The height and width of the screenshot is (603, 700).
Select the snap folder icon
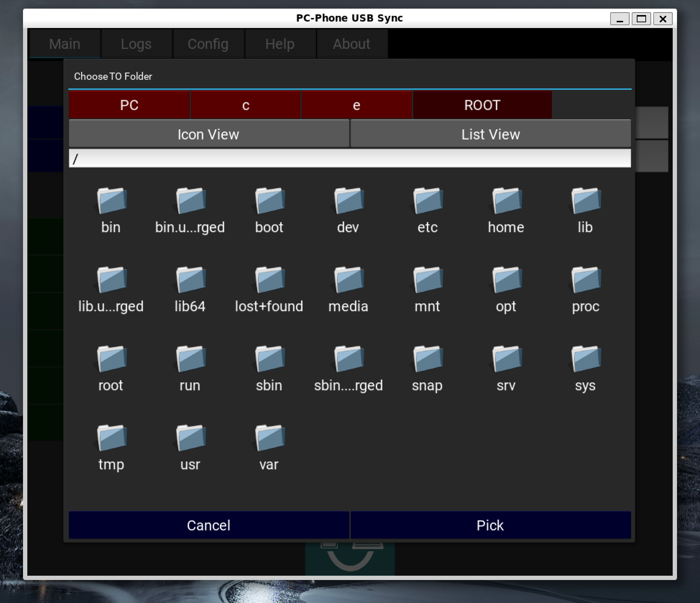pyautogui.click(x=427, y=359)
